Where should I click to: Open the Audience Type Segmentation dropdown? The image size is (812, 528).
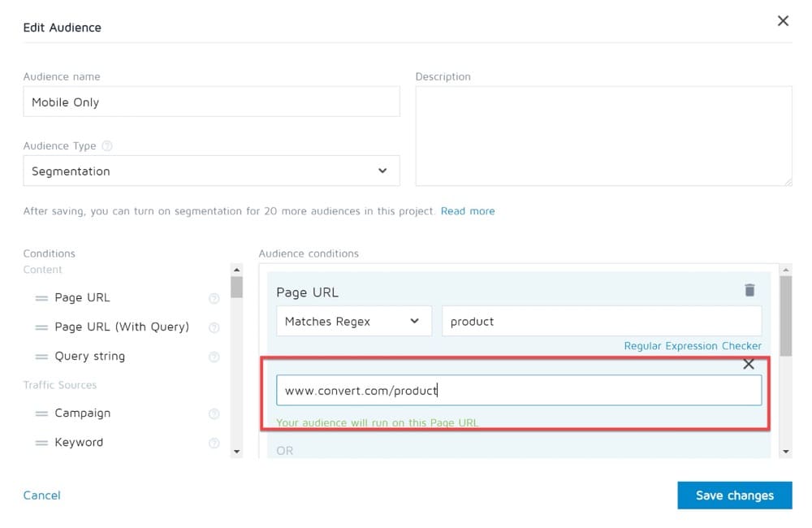pyautogui.click(x=211, y=171)
